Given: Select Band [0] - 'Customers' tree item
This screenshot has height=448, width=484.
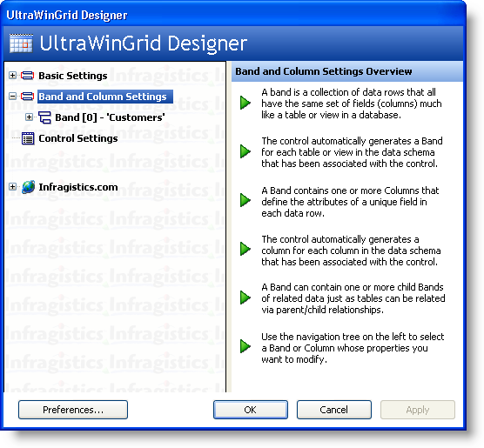Looking at the screenshot, I should click(x=110, y=117).
